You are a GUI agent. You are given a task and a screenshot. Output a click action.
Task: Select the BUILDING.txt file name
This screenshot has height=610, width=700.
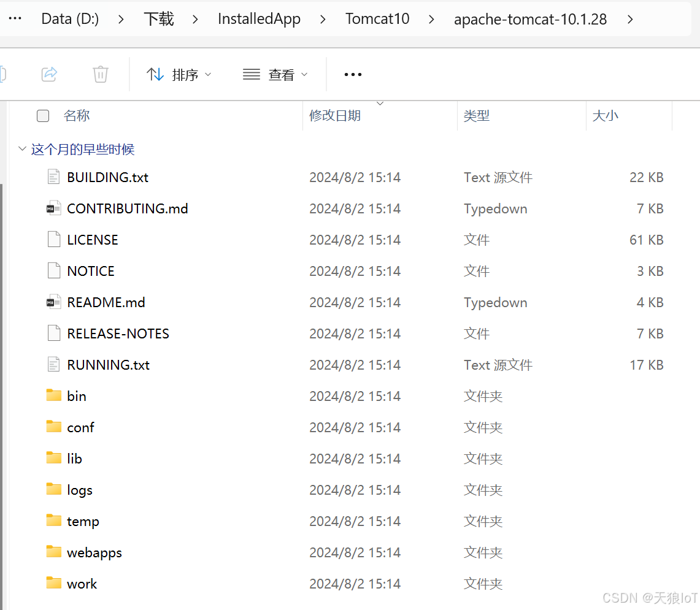click(107, 177)
